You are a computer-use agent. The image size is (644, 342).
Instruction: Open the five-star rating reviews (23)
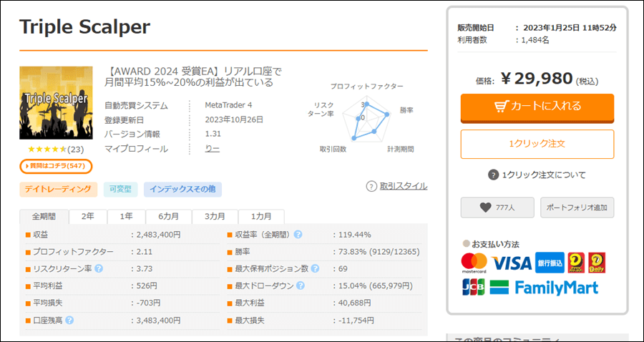point(56,150)
